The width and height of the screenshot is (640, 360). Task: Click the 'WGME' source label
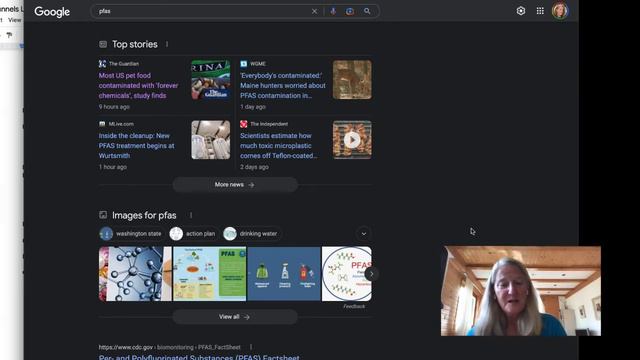click(258, 64)
